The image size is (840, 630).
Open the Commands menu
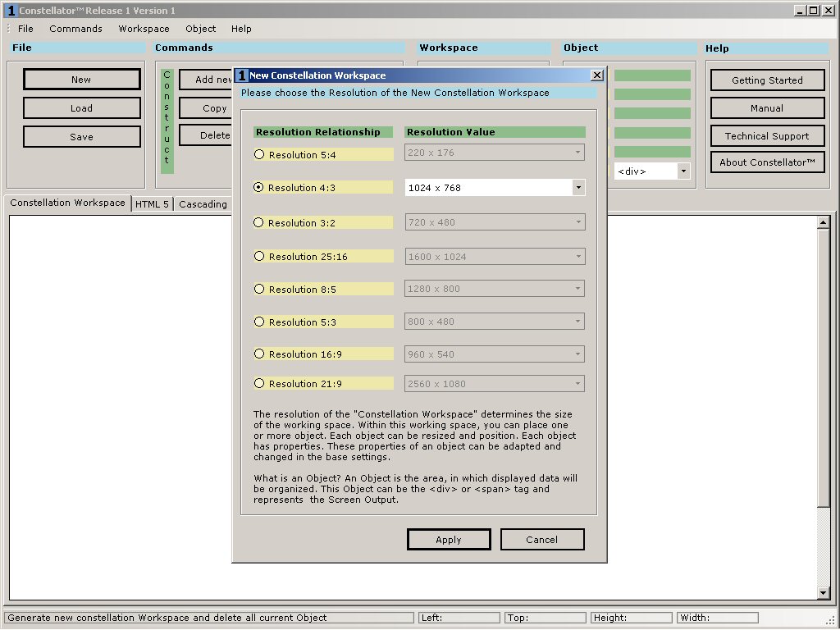[75, 29]
